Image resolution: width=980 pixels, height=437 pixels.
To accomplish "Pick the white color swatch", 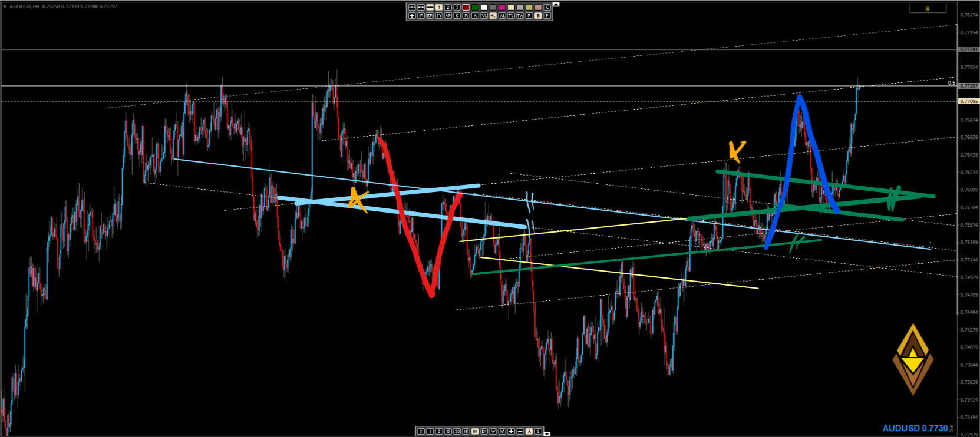I will 484,7.
